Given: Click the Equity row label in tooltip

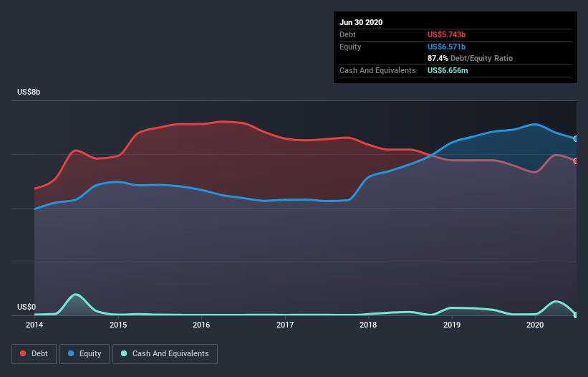Looking at the screenshot, I should pos(350,47).
